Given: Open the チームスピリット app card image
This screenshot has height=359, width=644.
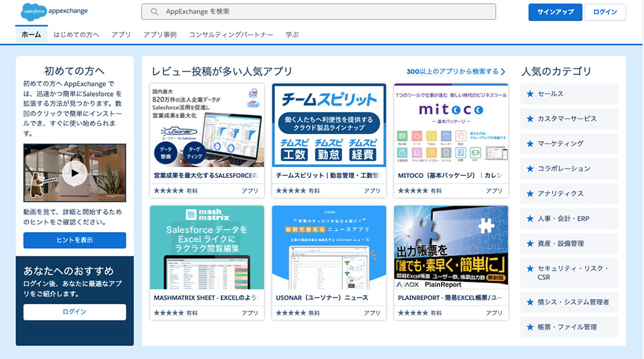Looking at the screenshot, I should point(329,125).
